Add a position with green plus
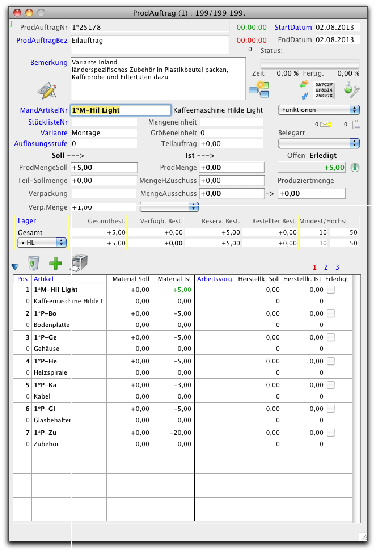The width and height of the screenshot is (383, 554). (55, 263)
